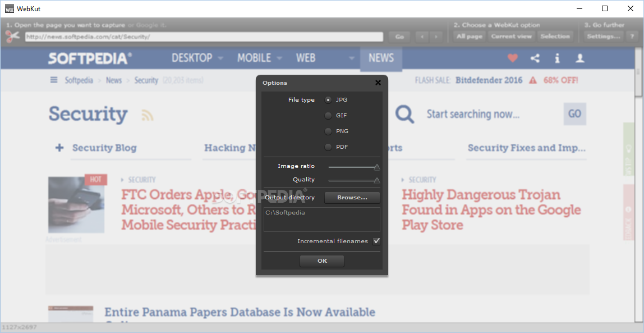
Task: Open the WEB navigation item
Action: (x=306, y=58)
